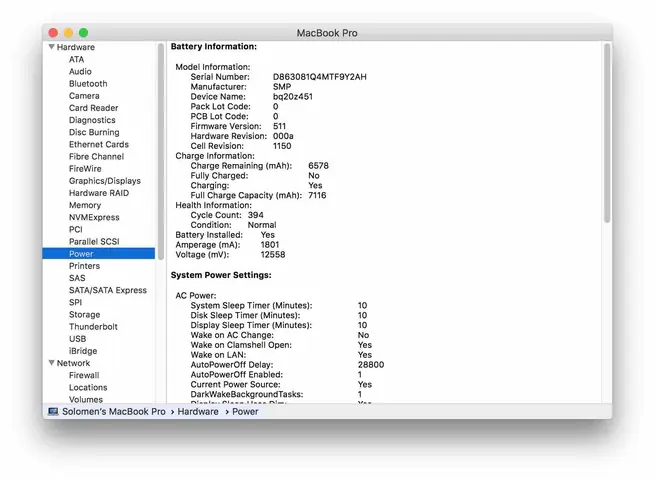Select the Network category label
This screenshot has height=480, width=655.
tap(73, 363)
